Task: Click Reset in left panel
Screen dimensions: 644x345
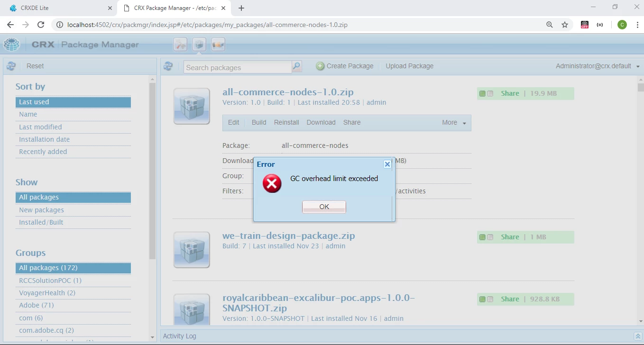Action: (35, 66)
